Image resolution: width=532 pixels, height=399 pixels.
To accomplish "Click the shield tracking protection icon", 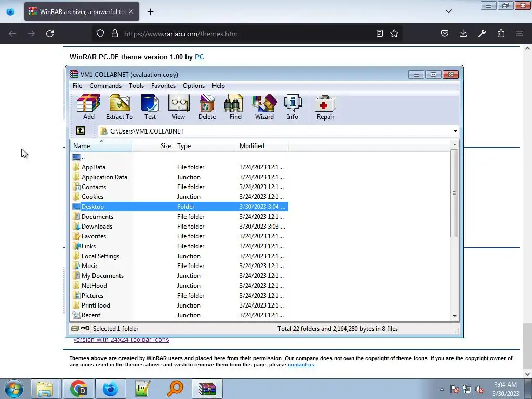I will click(100, 33).
